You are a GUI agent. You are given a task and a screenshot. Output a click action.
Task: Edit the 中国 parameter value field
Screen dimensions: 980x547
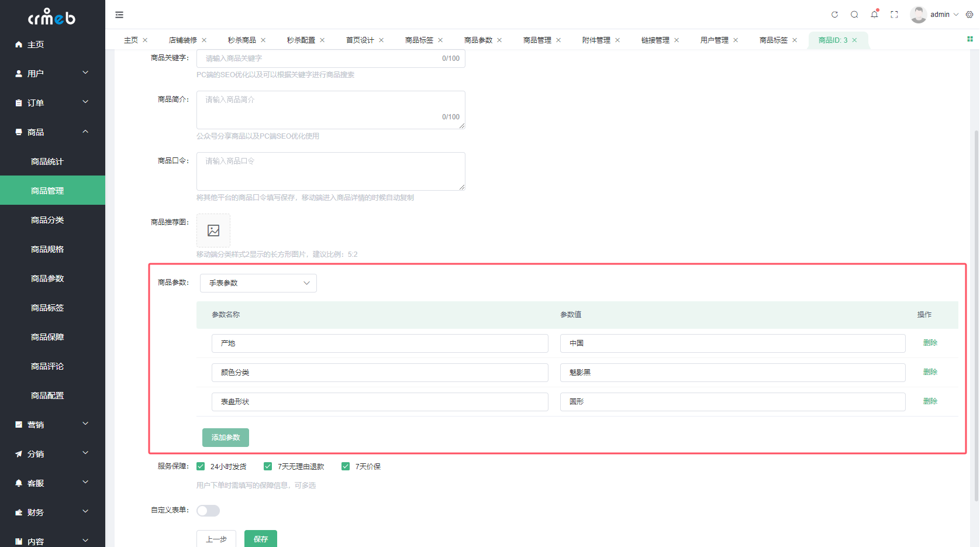coord(733,343)
